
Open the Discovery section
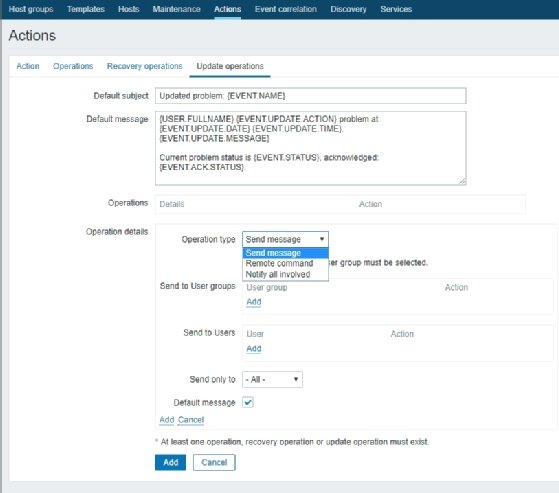coord(348,9)
